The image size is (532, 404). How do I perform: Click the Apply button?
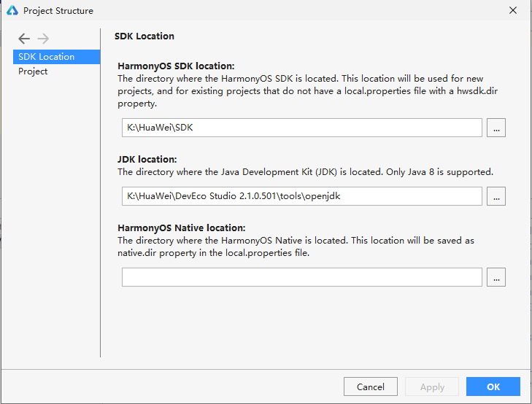click(x=432, y=386)
